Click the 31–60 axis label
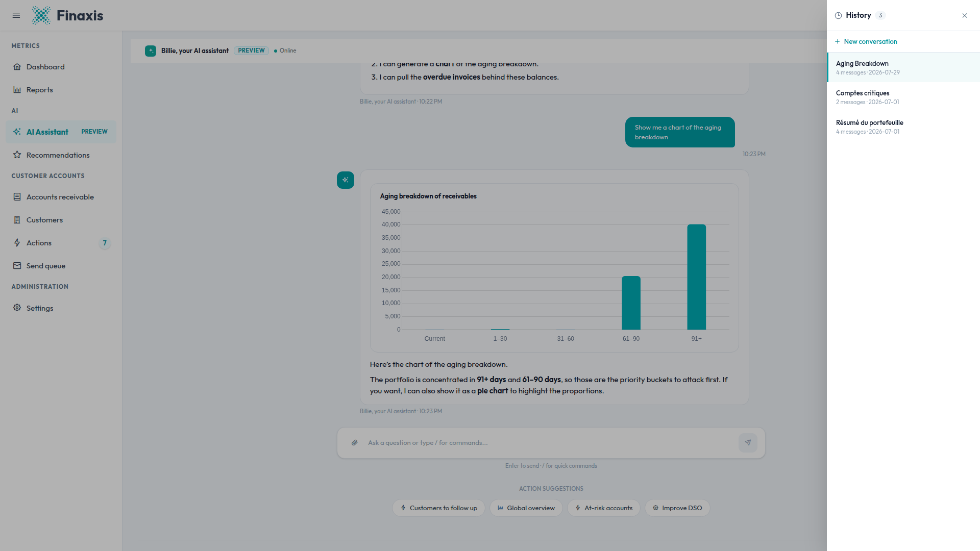 click(x=566, y=339)
